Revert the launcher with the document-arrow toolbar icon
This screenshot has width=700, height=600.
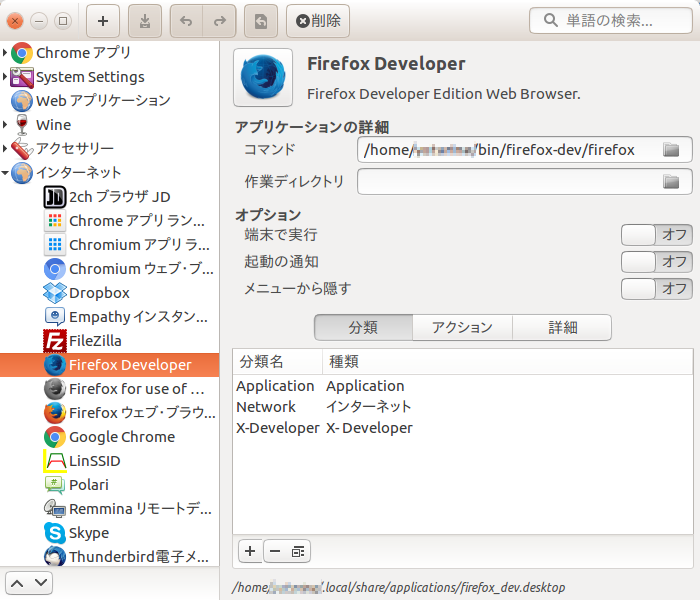coord(261,21)
